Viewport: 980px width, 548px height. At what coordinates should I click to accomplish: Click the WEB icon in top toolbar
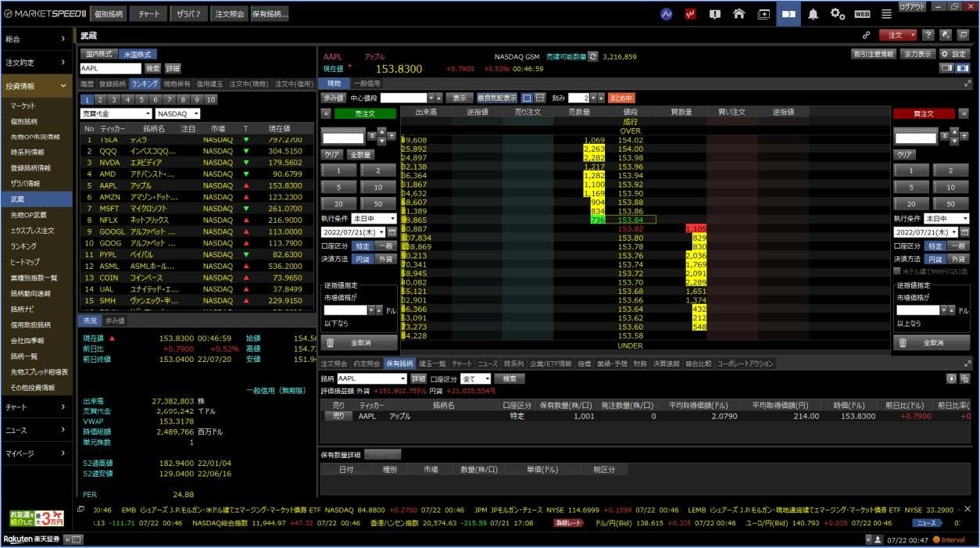click(862, 14)
